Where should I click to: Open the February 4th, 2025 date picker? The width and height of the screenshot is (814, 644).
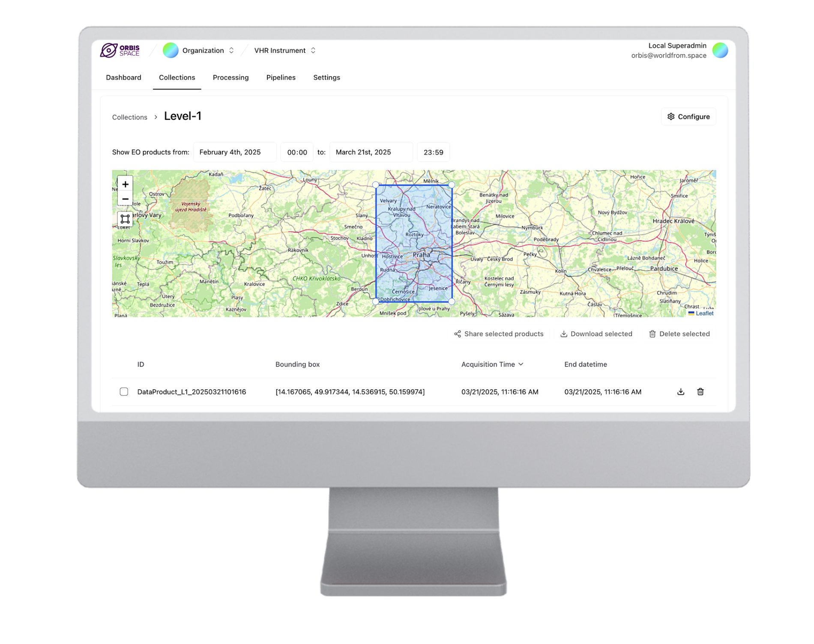pos(235,152)
